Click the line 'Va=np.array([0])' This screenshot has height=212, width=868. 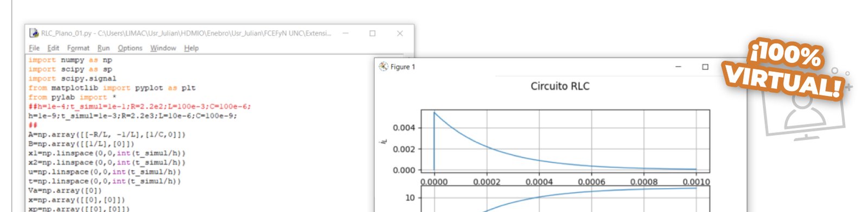coord(65,190)
